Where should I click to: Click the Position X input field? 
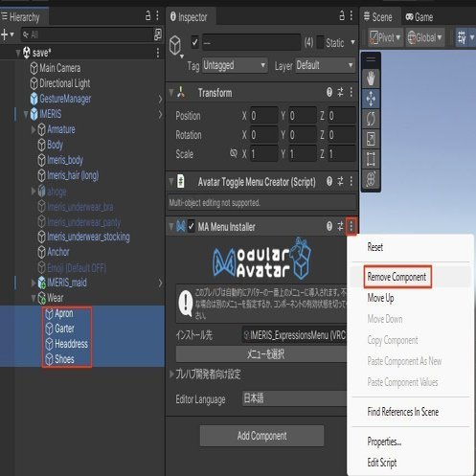click(x=263, y=115)
